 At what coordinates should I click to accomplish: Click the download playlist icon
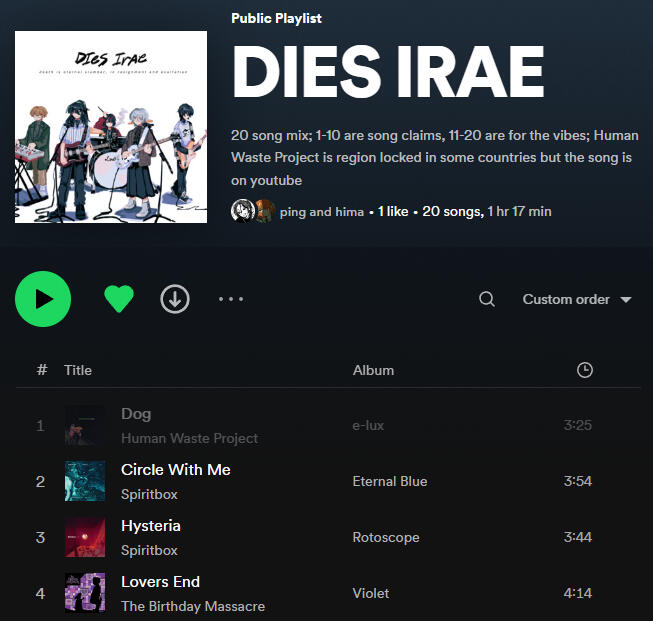175,299
